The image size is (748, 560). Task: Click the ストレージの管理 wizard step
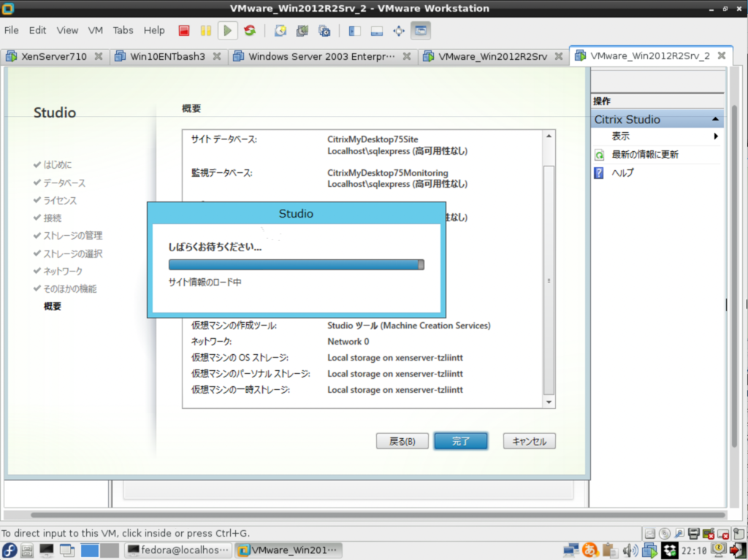(73, 236)
